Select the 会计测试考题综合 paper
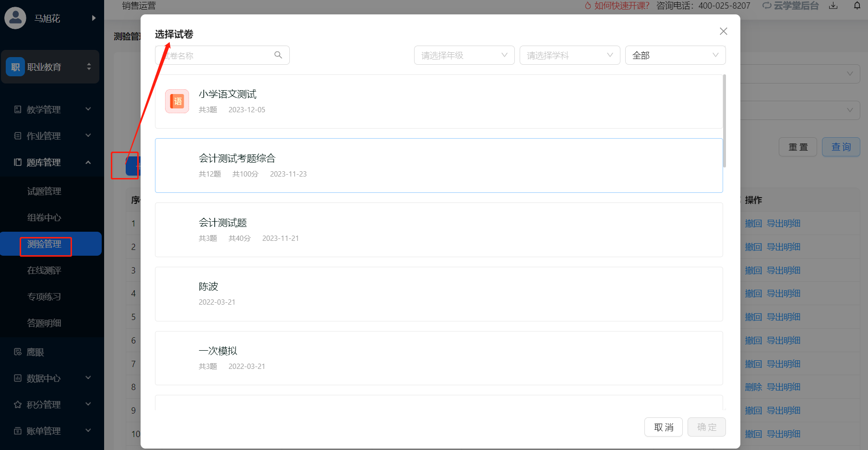 point(439,166)
